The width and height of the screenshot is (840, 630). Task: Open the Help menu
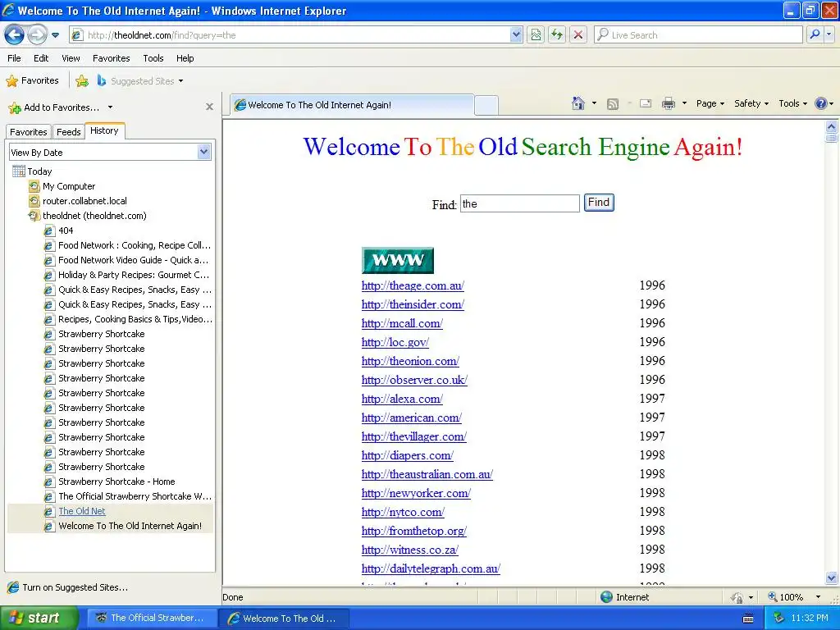(x=185, y=58)
